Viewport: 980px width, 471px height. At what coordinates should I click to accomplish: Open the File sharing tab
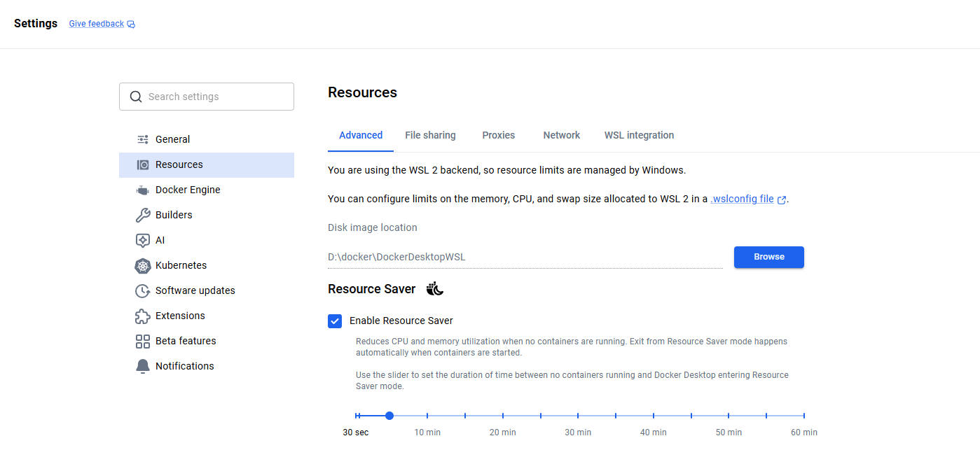coord(430,135)
